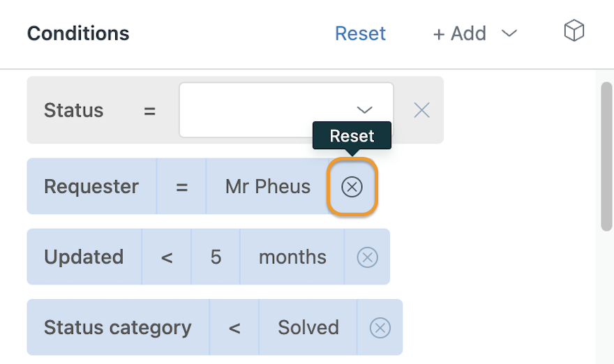Edit the Solved status category value
The image size is (614, 364).
[308, 328]
